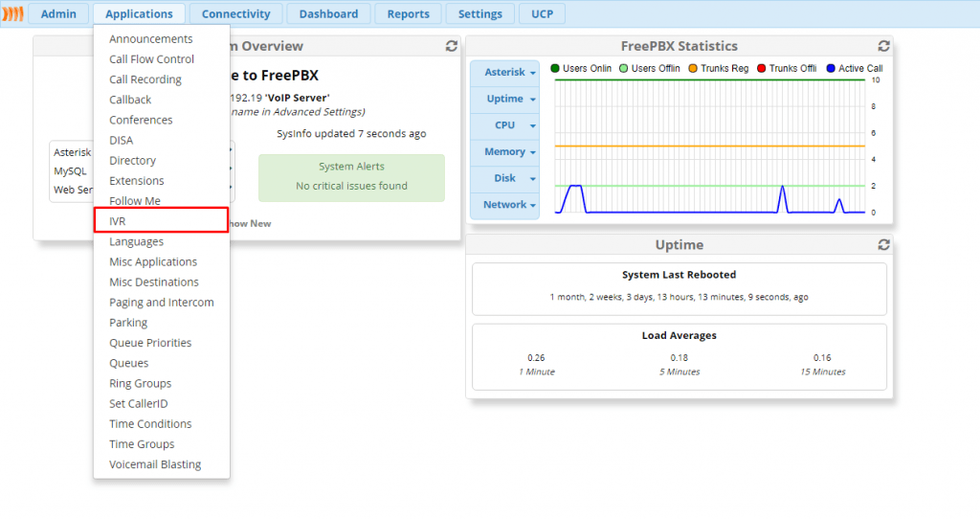
Task: Click the 0.16 fifteen minutes load value
Action: click(822, 358)
